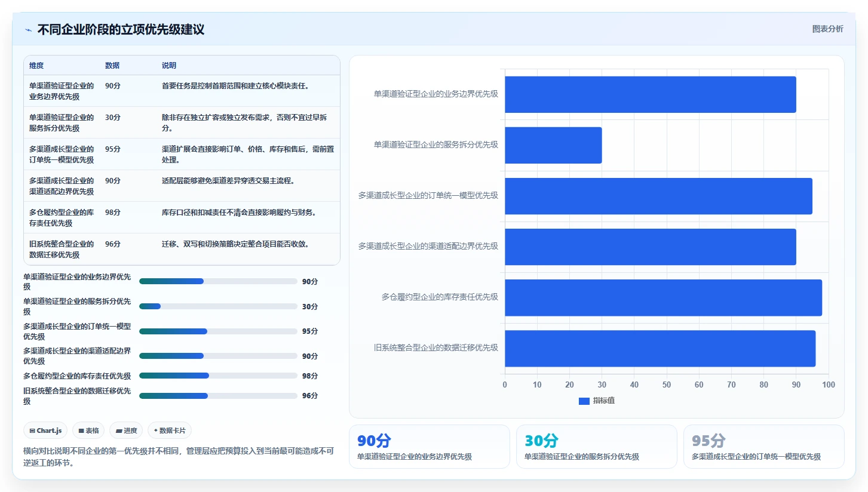Click the progress list label 旧系统整合型企业的数据迁移优先级
868x492 pixels.
coord(77,396)
